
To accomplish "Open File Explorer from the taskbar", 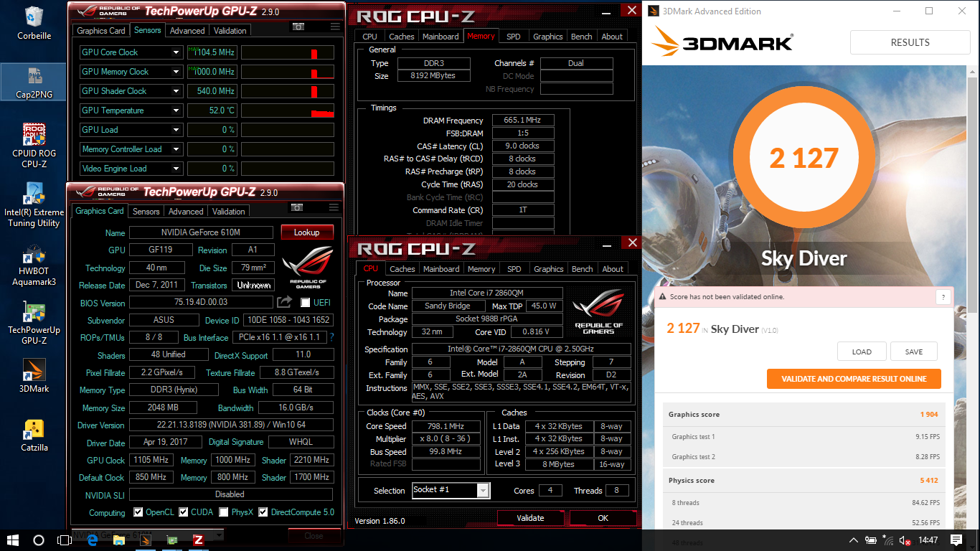I will [x=119, y=540].
